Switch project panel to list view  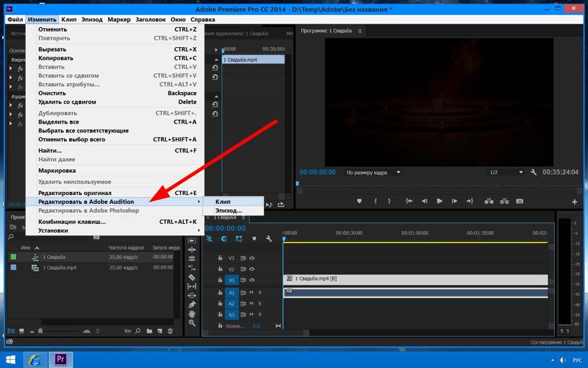click(11, 330)
